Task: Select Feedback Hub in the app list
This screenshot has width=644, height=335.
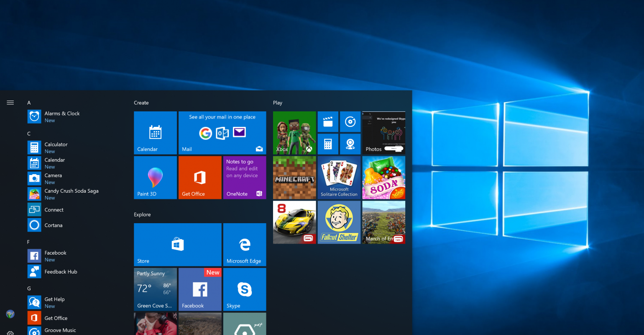Action: tap(61, 272)
